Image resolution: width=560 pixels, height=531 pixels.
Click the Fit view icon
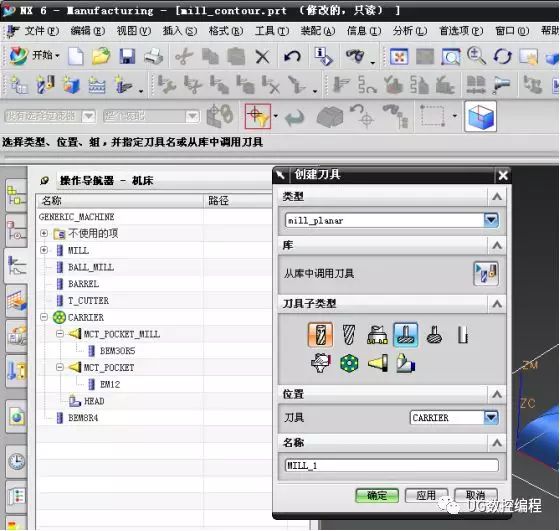(399, 56)
